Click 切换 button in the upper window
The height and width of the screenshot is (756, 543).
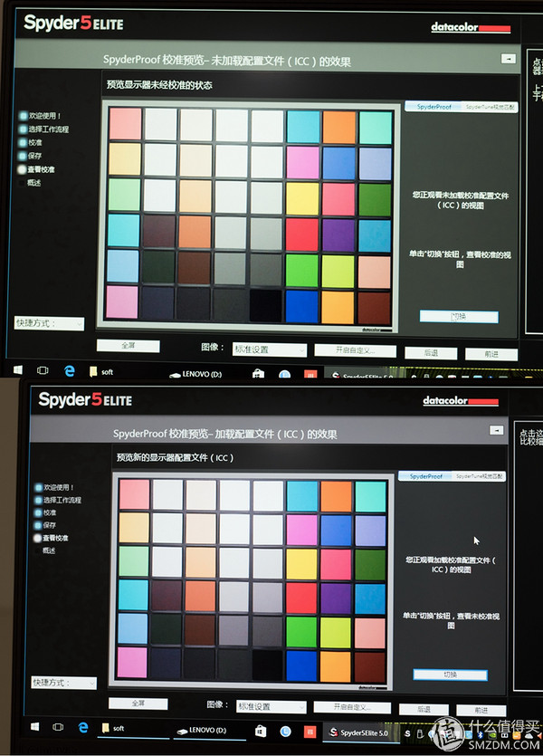tap(459, 317)
